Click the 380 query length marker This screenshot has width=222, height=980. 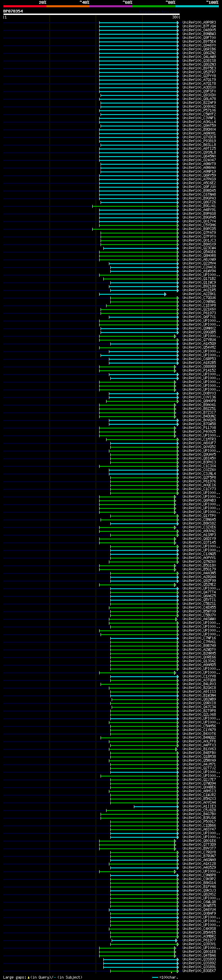(175, 17)
